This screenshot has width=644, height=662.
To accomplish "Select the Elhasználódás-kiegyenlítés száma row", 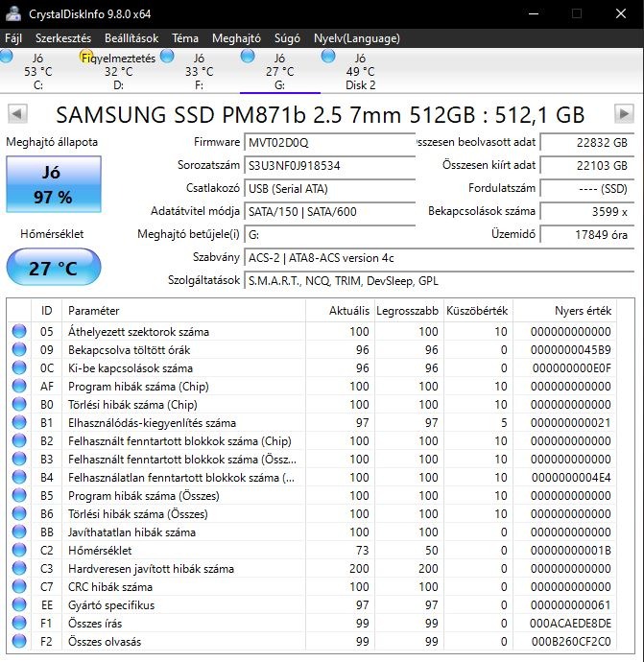I will point(312,422).
